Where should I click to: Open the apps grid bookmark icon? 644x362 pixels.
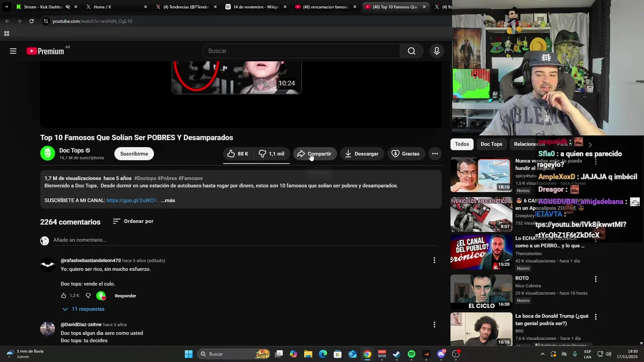7,34
